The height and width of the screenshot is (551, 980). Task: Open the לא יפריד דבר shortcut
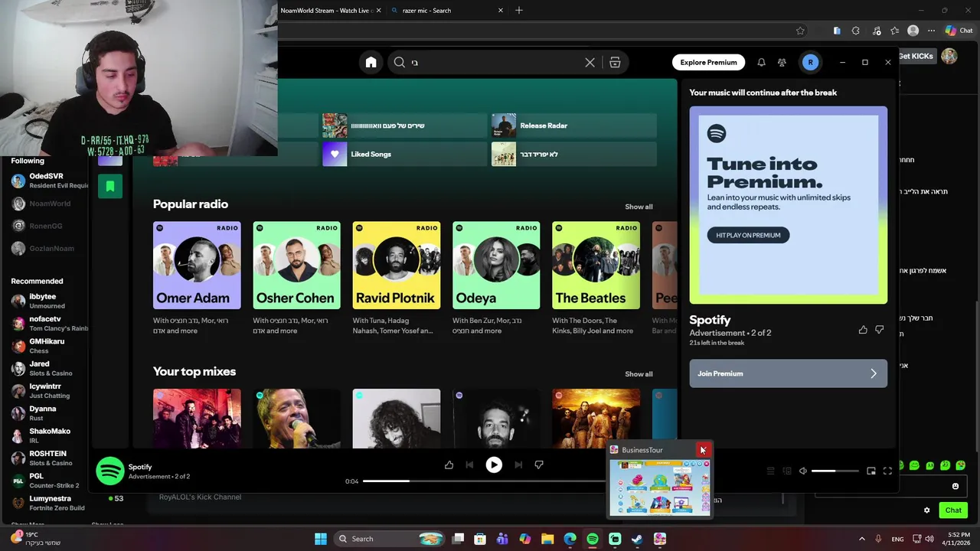(x=573, y=154)
